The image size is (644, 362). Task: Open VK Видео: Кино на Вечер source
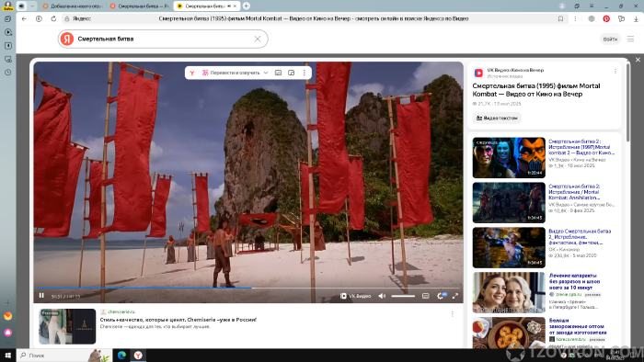515,70
